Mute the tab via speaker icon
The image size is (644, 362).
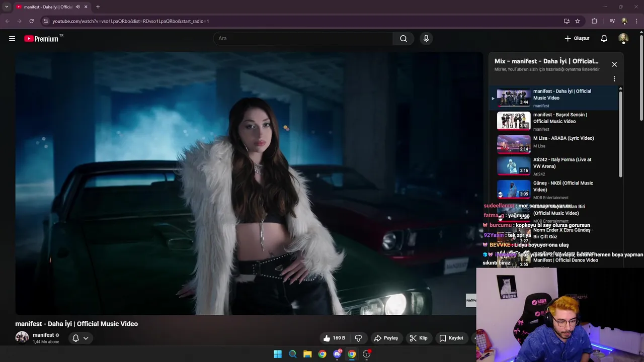click(77, 7)
